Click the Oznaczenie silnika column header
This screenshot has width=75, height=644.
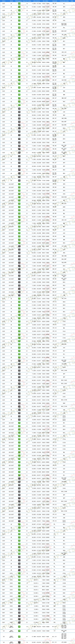[64, 1]
